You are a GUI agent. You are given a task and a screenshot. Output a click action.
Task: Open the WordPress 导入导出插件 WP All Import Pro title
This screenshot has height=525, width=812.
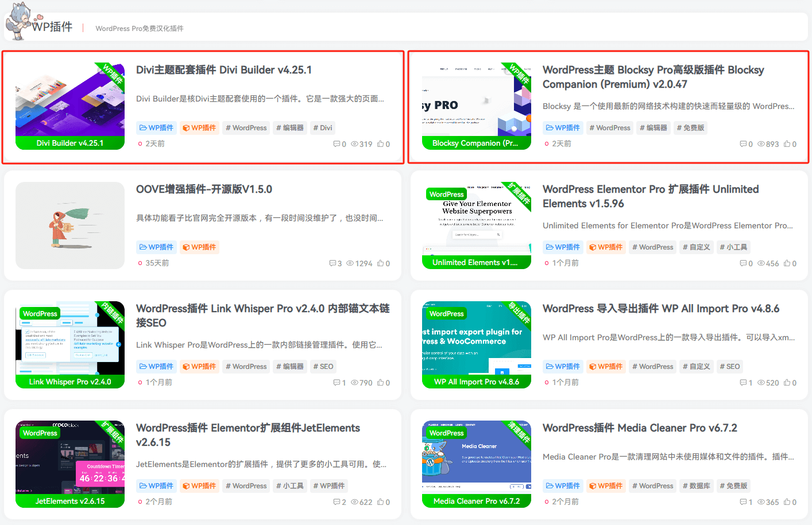(660, 309)
